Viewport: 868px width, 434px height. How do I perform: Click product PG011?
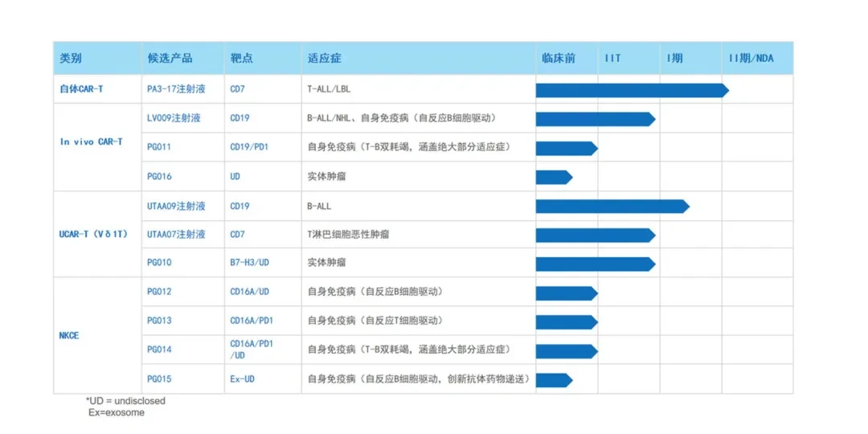click(159, 147)
